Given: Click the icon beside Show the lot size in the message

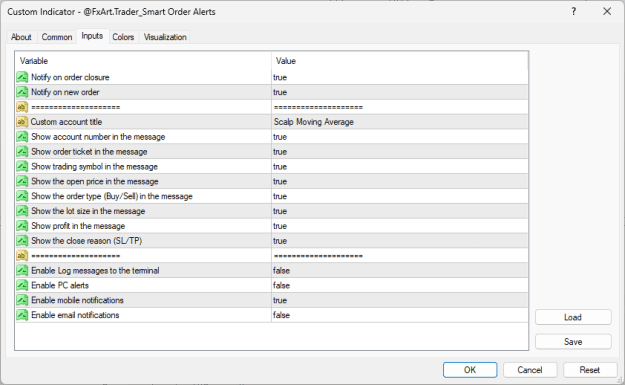Looking at the screenshot, I should pyautogui.click(x=22, y=211).
